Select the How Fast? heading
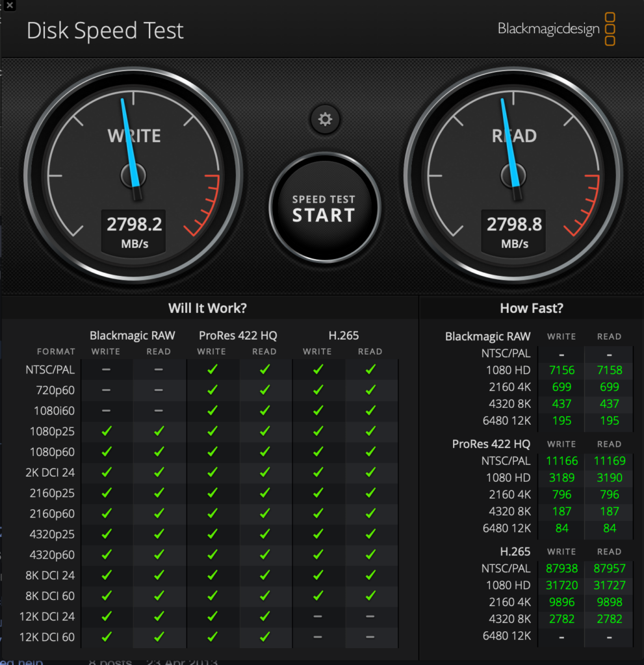This screenshot has height=665, width=644. tap(532, 308)
